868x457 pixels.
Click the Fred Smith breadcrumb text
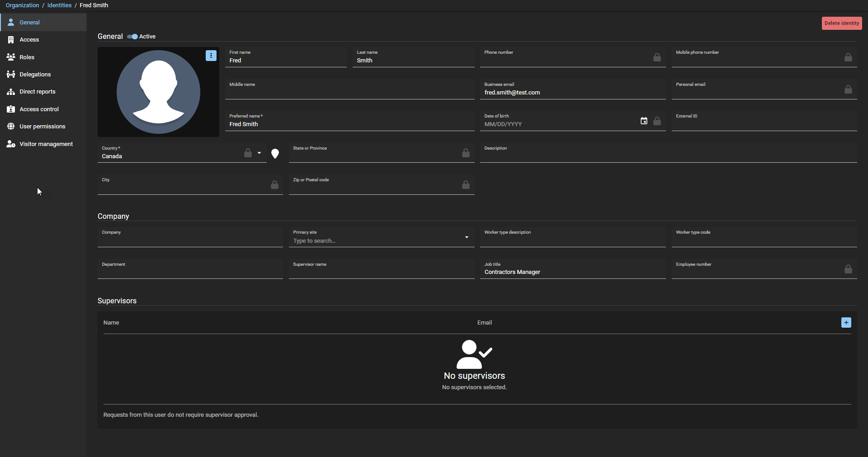[94, 5]
